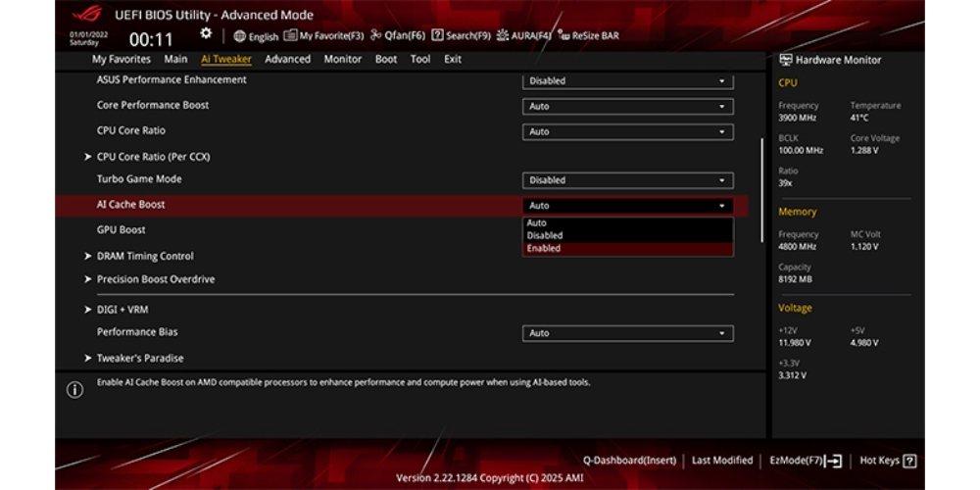Click Memory Frequency value 4800 MHz
This screenshot has width=980, height=490.
[797, 247]
